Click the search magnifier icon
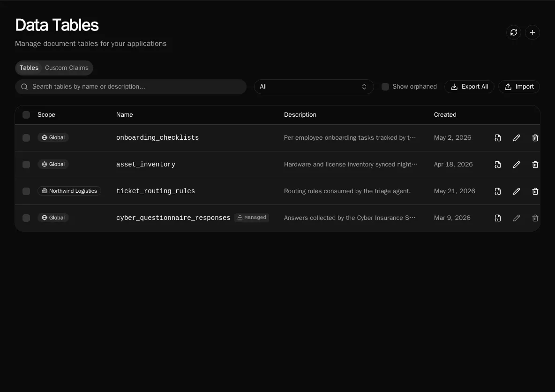This screenshot has height=392, width=555. (x=24, y=87)
